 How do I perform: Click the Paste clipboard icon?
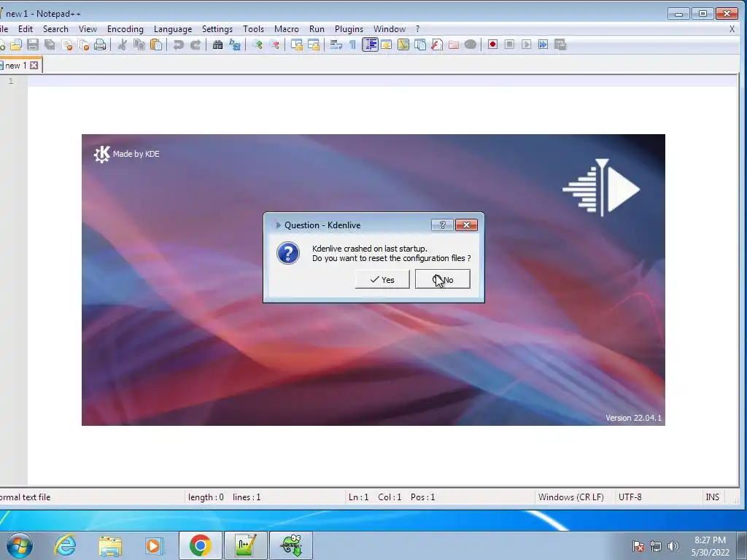coord(156,44)
